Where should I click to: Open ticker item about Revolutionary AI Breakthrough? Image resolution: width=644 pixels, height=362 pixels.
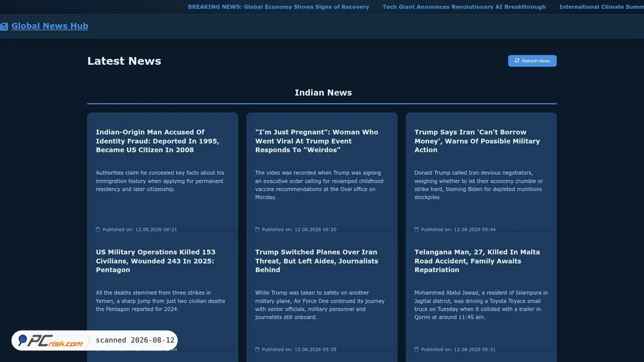click(464, 7)
